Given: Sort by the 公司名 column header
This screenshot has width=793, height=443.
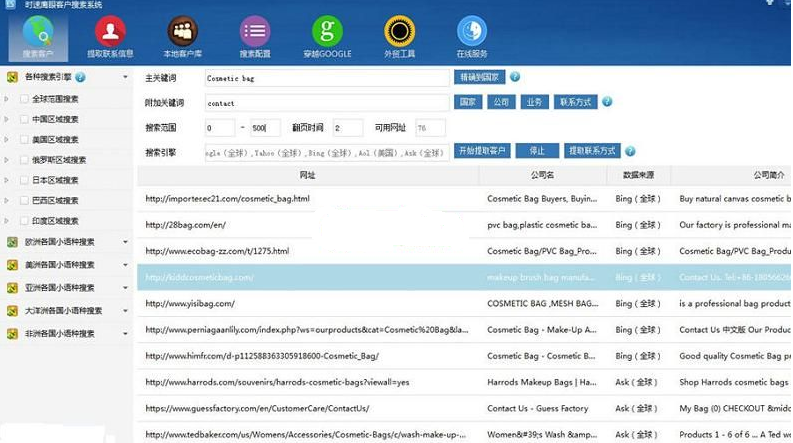Looking at the screenshot, I should (x=542, y=175).
